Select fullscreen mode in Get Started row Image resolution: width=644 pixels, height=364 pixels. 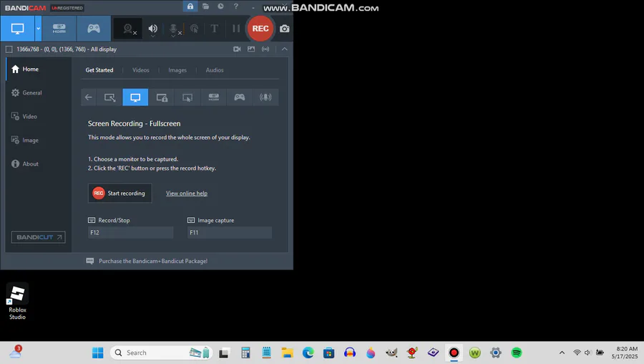coord(135,97)
